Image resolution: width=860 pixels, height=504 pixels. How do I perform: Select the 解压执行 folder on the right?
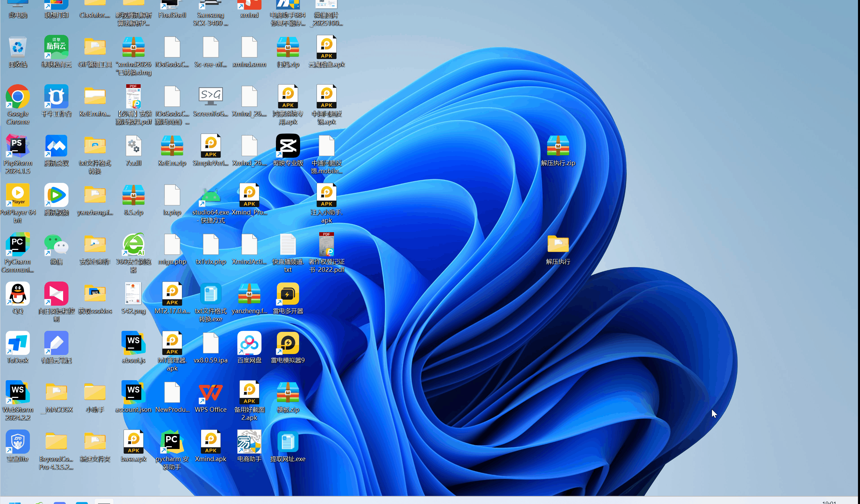click(558, 245)
